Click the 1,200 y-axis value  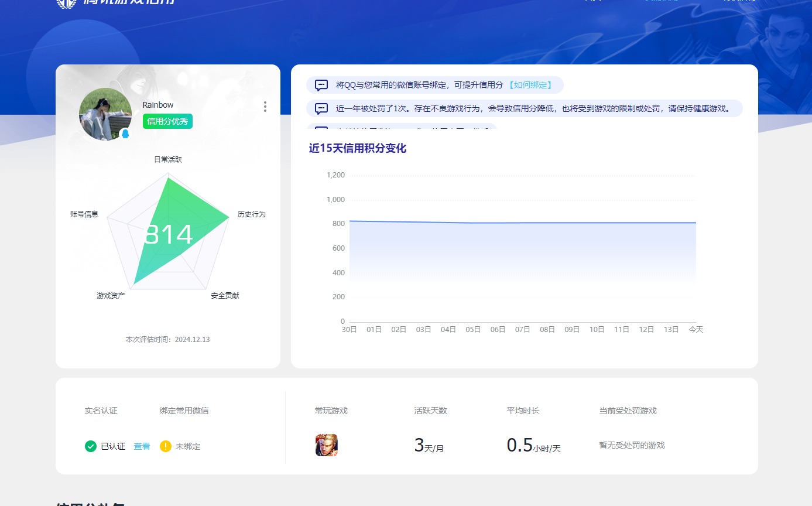(x=335, y=175)
